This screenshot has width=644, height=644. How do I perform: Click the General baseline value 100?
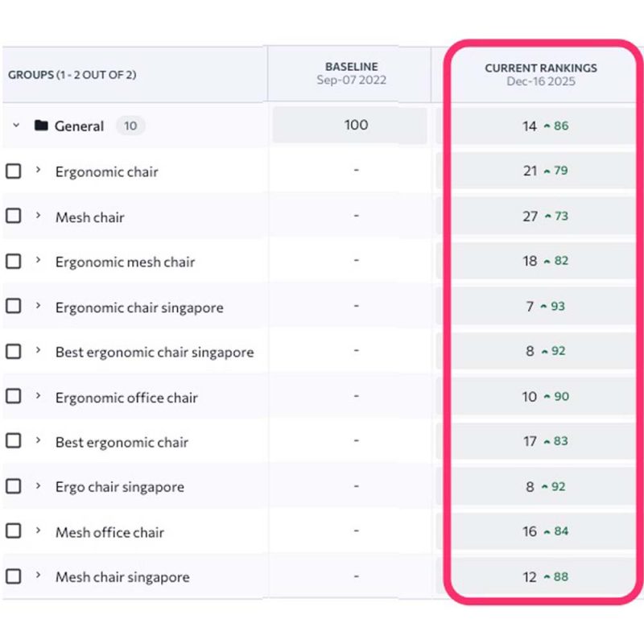(356, 125)
